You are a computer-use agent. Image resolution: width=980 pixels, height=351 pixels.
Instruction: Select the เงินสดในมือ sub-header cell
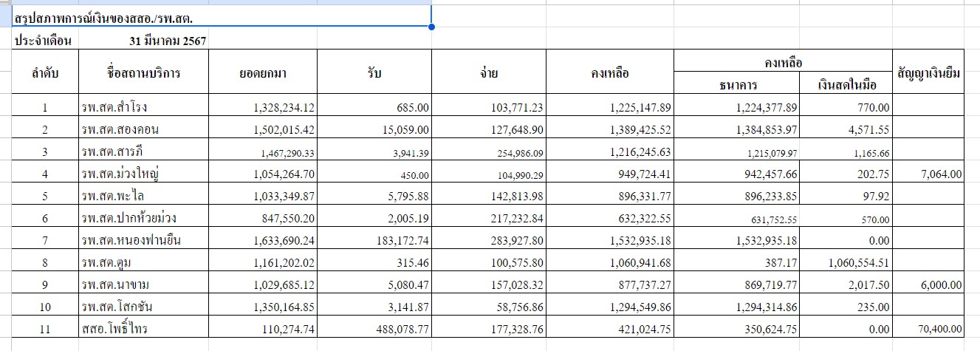846,84
